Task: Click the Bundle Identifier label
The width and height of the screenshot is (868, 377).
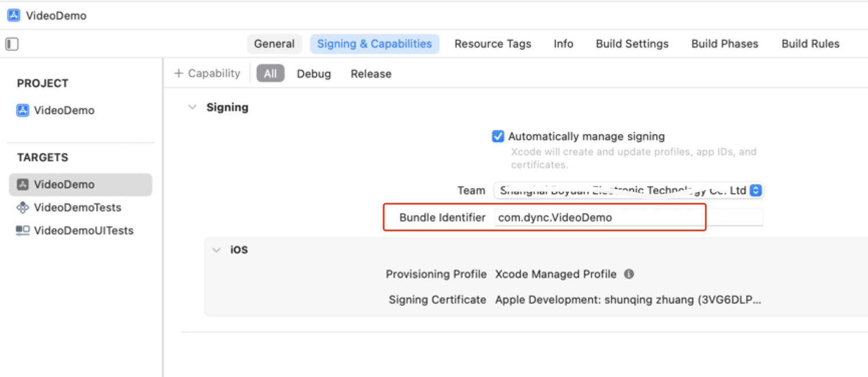Action: point(443,217)
